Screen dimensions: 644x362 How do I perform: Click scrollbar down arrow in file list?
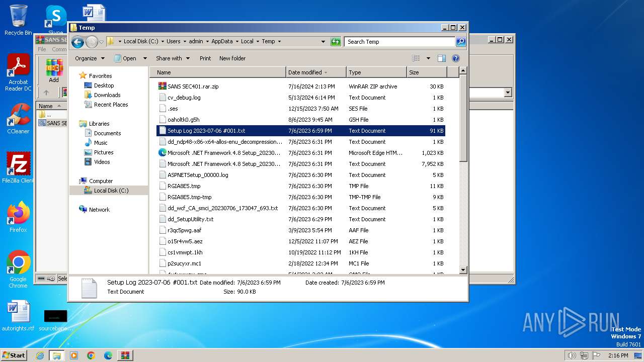click(x=463, y=270)
